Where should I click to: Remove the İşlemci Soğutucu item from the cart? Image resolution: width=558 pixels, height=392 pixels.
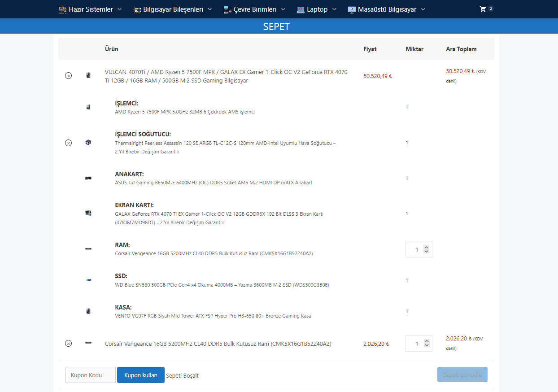(68, 143)
